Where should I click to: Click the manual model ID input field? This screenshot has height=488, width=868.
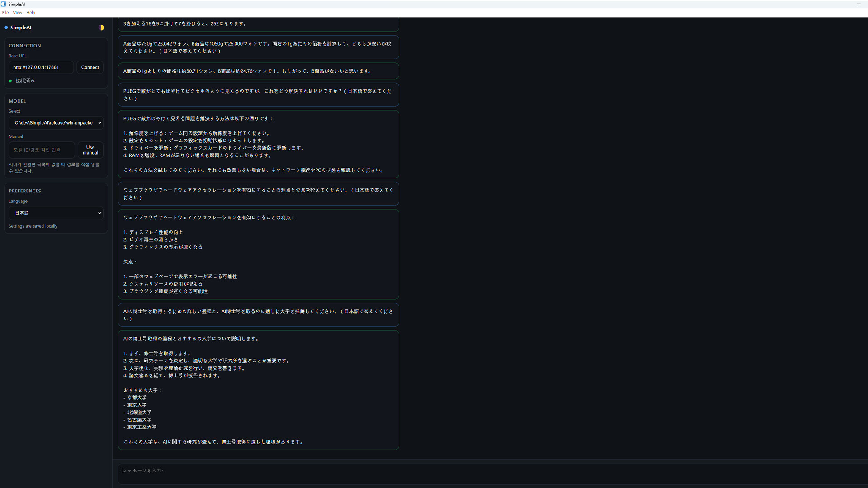click(x=42, y=150)
